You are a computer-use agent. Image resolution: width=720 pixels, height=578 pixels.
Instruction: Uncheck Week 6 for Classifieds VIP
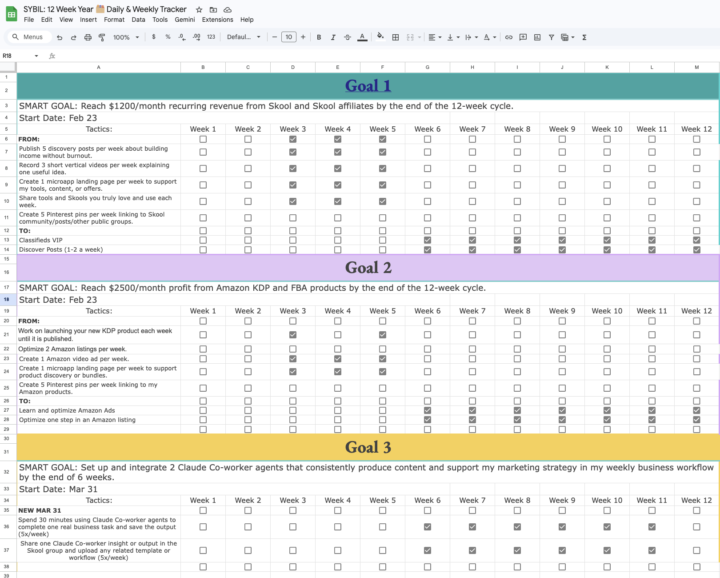(x=428, y=240)
